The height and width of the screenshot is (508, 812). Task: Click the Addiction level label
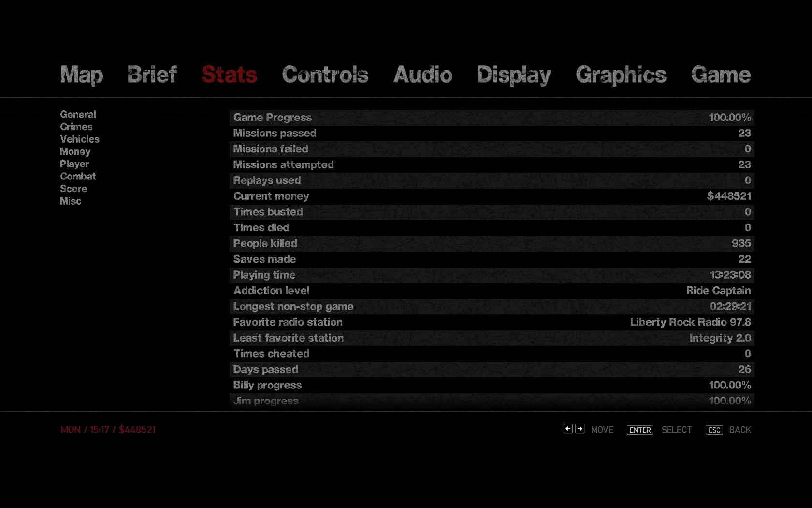[271, 291]
